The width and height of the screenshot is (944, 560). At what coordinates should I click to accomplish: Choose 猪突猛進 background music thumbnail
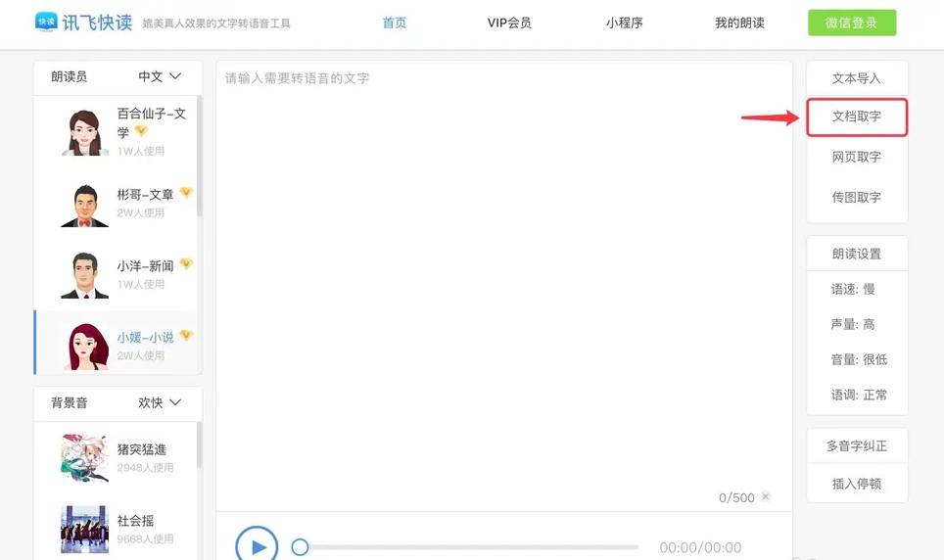tap(84, 457)
